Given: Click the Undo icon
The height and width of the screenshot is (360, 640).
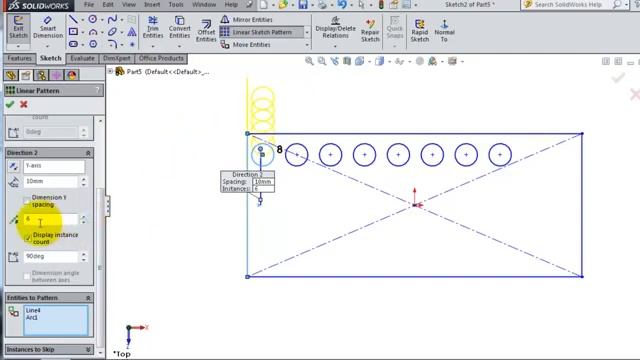Looking at the screenshot, I should point(342,4).
